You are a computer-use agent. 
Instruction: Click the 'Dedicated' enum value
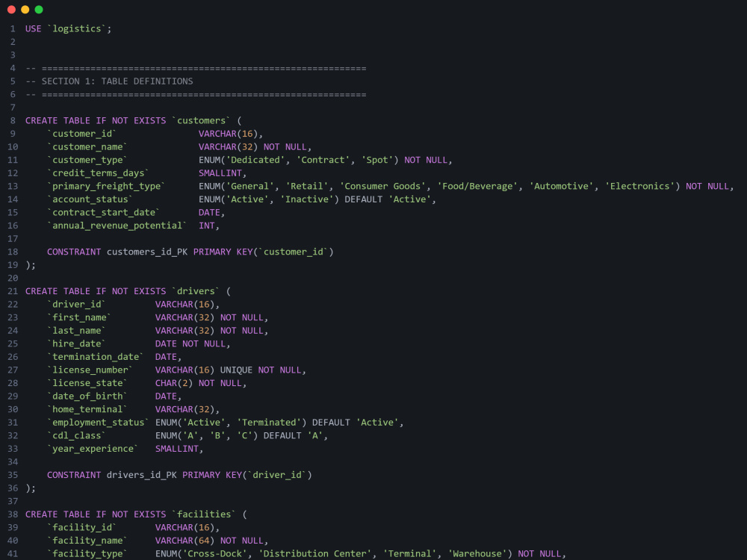pos(255,160)
